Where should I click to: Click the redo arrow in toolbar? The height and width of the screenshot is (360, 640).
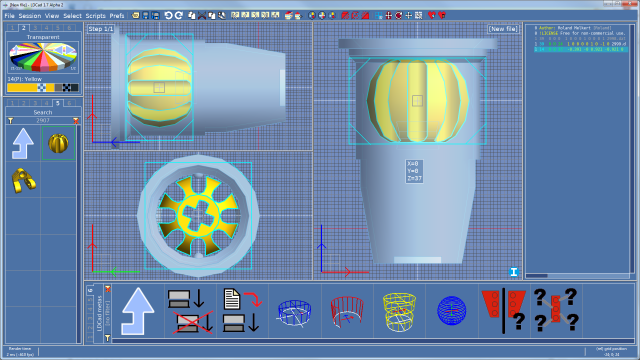pos(178,16)
